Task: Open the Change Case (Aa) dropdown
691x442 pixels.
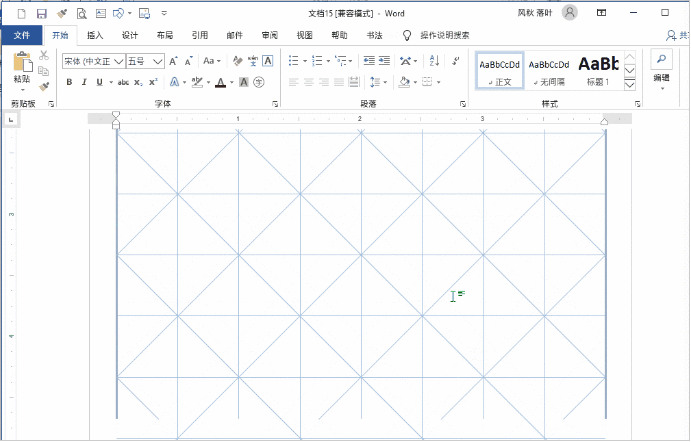Action: pyautogui.click(x=212, y=61)
